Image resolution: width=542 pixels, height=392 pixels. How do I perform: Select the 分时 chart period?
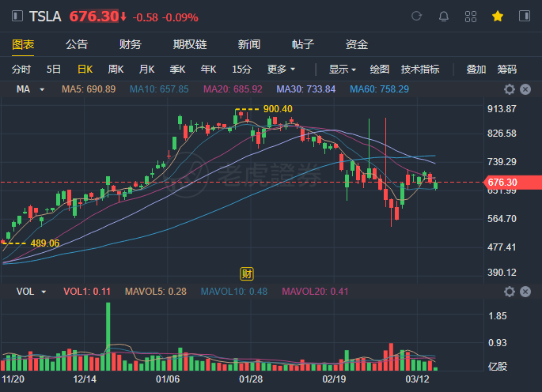point(21,70)
